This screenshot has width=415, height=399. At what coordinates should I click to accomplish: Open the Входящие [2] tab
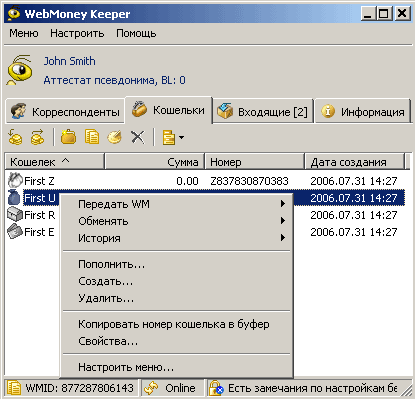click(x=263, y=111)
